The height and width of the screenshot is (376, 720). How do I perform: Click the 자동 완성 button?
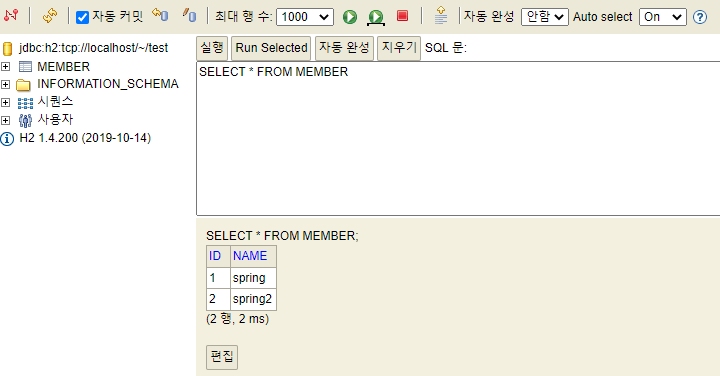[x=344, y=48]
